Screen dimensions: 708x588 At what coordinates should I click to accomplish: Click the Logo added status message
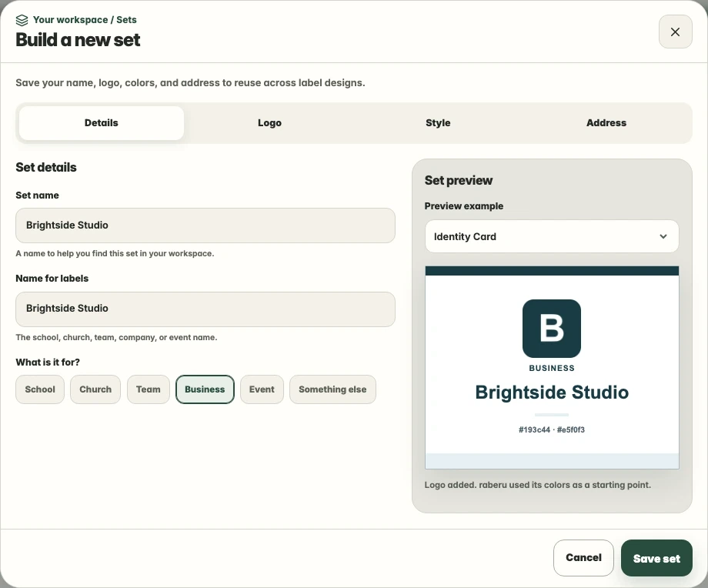click(x=537, y=485)
